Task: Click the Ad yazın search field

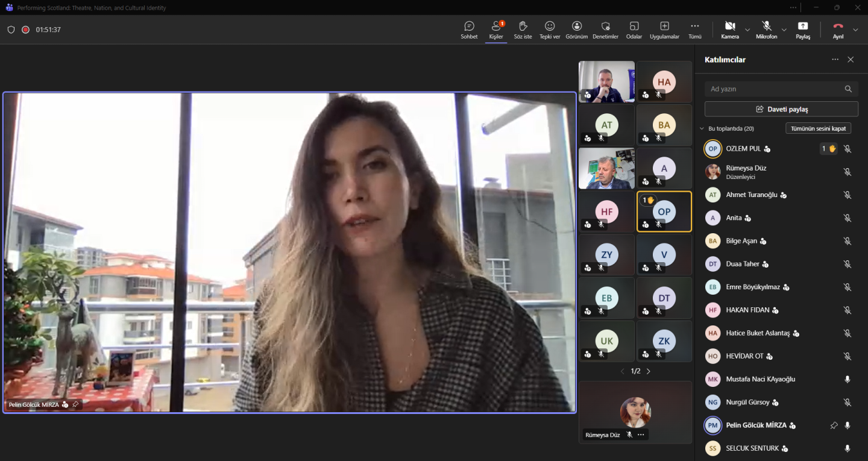Action: [775, 89]
